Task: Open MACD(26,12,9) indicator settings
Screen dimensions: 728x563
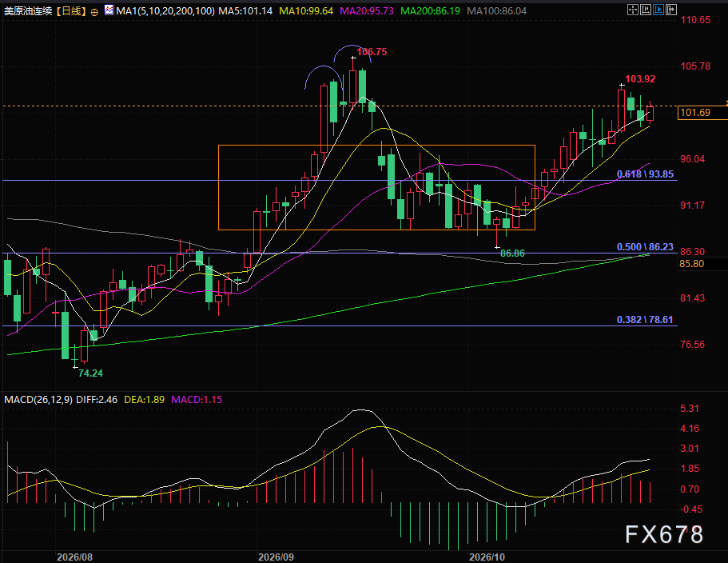Action: point(38,400)
